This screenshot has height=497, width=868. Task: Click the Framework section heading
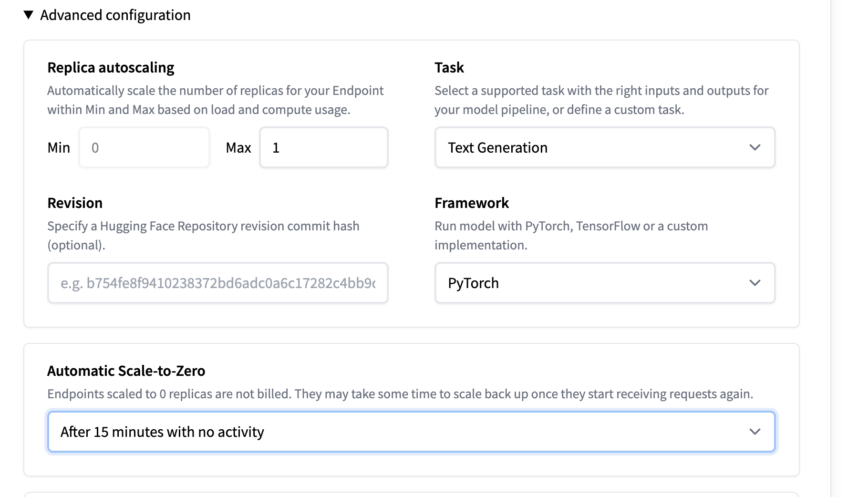pos(471,203)
